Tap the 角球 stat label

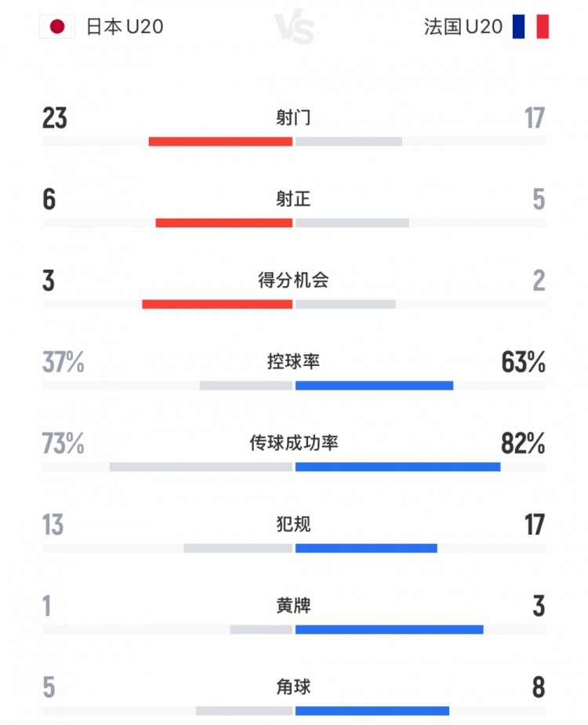294,687
